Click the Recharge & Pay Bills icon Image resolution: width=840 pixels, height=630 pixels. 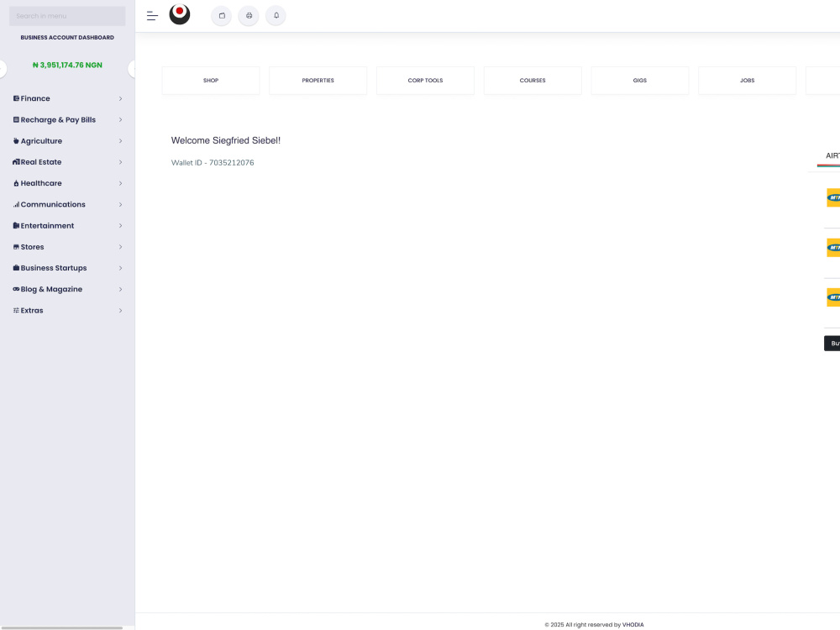pyautogui.click(x=16, y=119)
